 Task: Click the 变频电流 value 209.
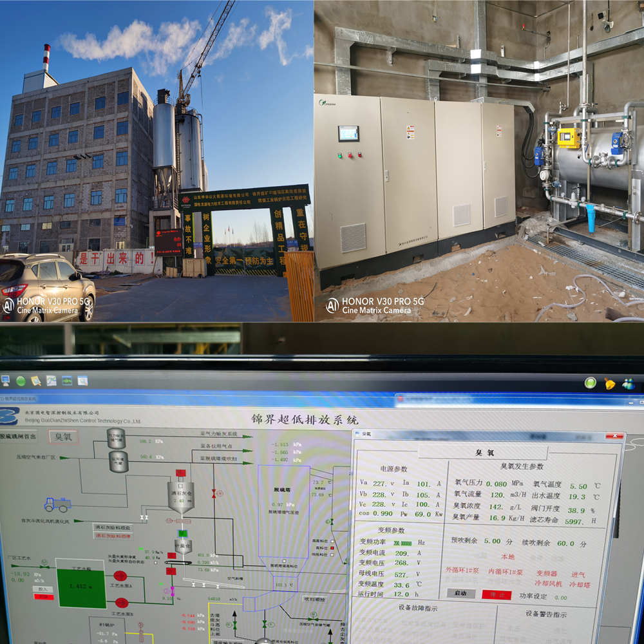point(402,553)
